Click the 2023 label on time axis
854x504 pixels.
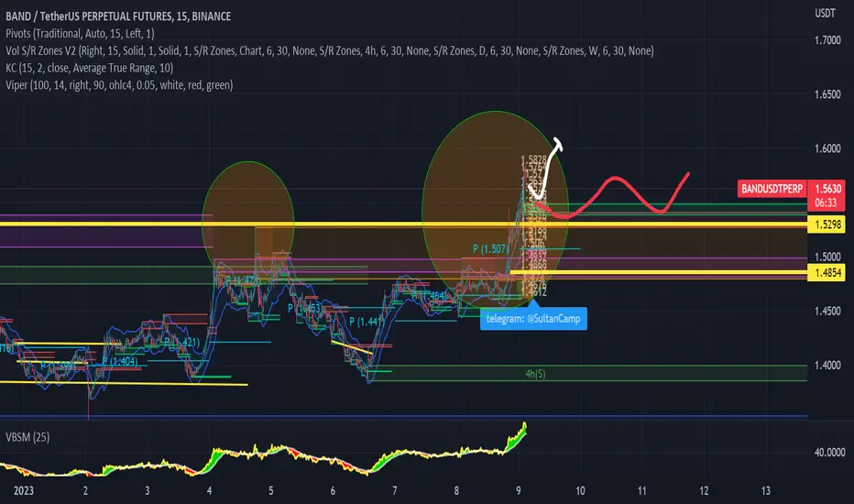tap(24, 491)
